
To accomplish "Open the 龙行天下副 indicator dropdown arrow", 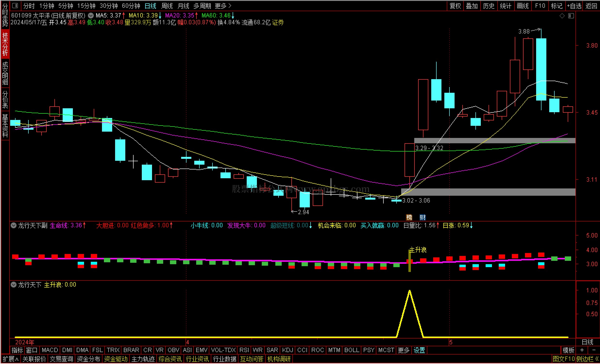I will pyautogui.click(x=14, y=225).
